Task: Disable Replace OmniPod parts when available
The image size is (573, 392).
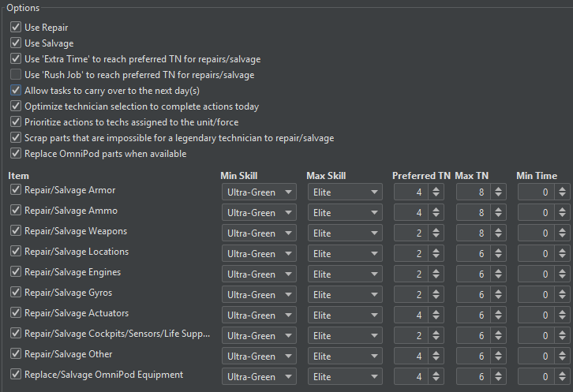Action: point(16,154)
